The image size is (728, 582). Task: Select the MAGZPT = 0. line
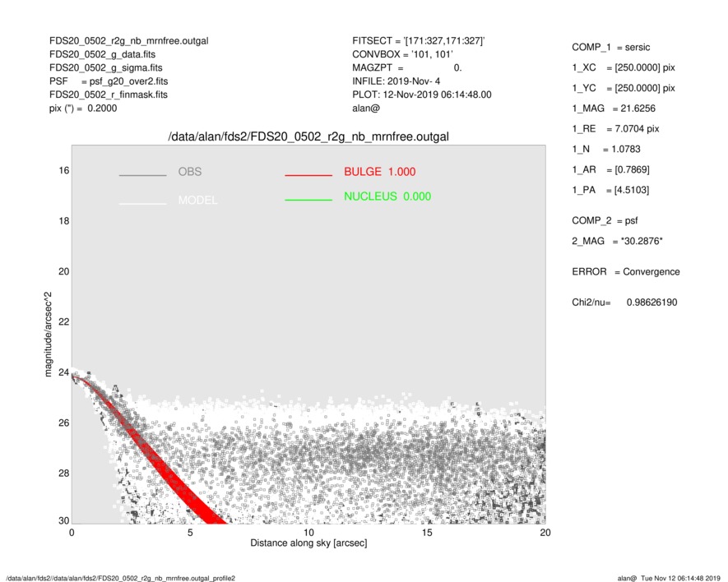pos(406,67)
